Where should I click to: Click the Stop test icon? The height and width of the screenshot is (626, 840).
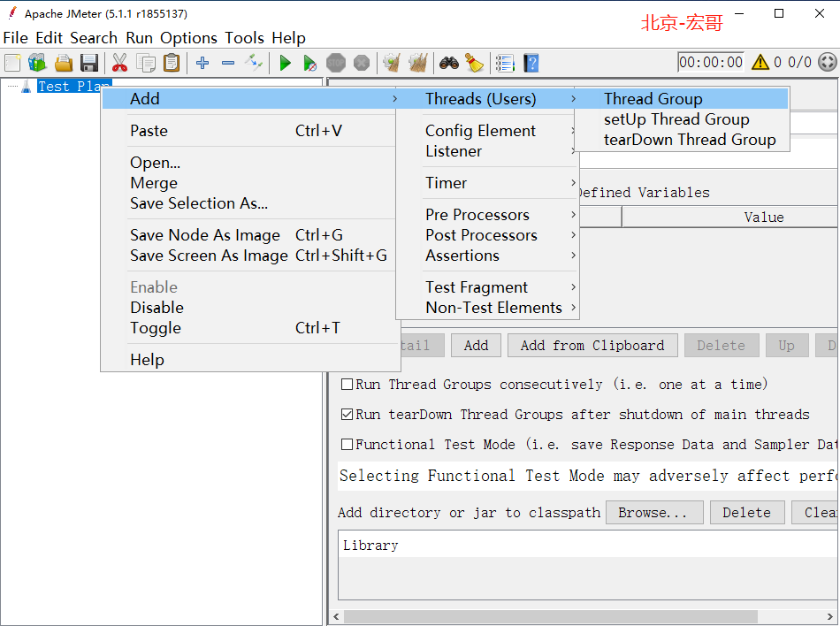pyautogui.click(x=336, y=63)
